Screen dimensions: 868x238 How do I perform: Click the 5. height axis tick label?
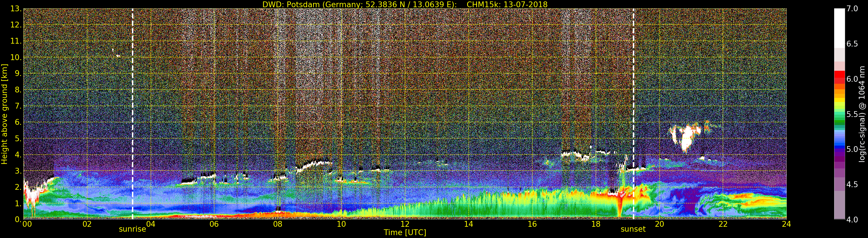click(x=18, y=138)
